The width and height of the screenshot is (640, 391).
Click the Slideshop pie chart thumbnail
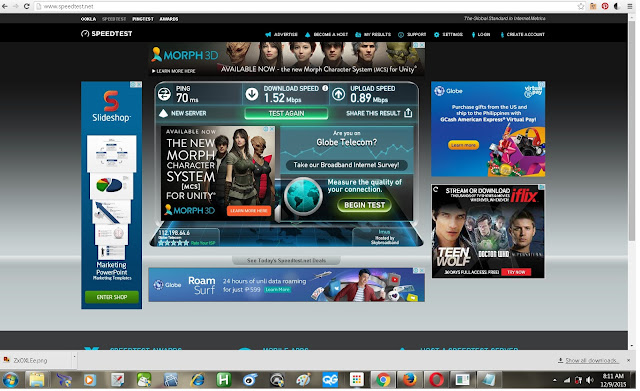click(x=110, y=185)
